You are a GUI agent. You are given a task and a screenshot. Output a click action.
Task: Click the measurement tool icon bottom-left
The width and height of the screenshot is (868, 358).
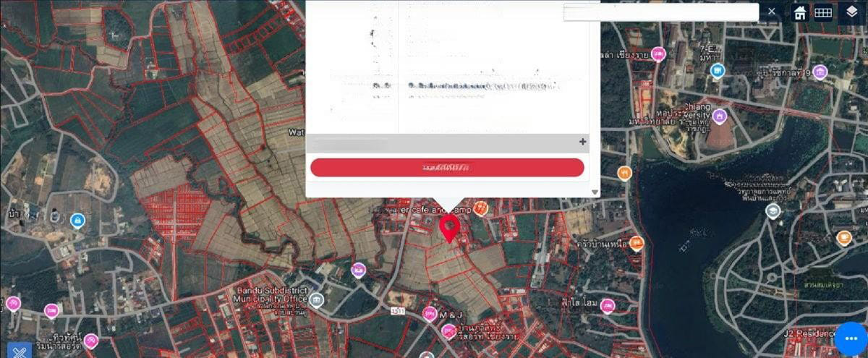pyautogui.click(x=18, y=349)
